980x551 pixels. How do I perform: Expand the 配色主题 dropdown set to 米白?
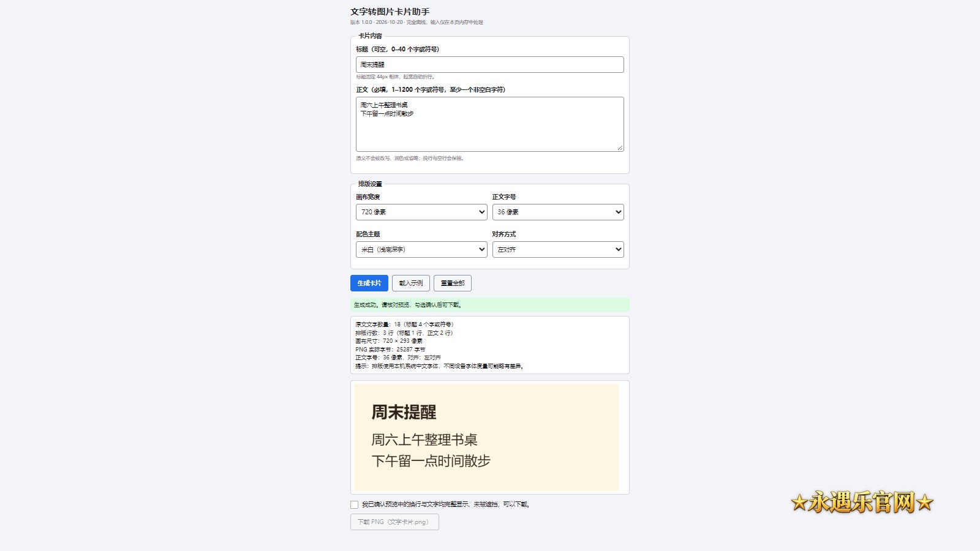tap(421, 249)
